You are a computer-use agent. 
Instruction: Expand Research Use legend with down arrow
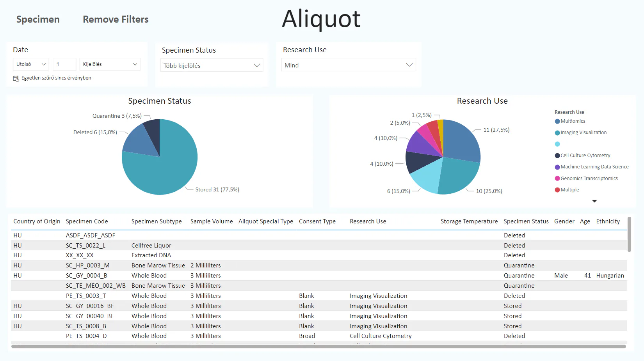594,201
